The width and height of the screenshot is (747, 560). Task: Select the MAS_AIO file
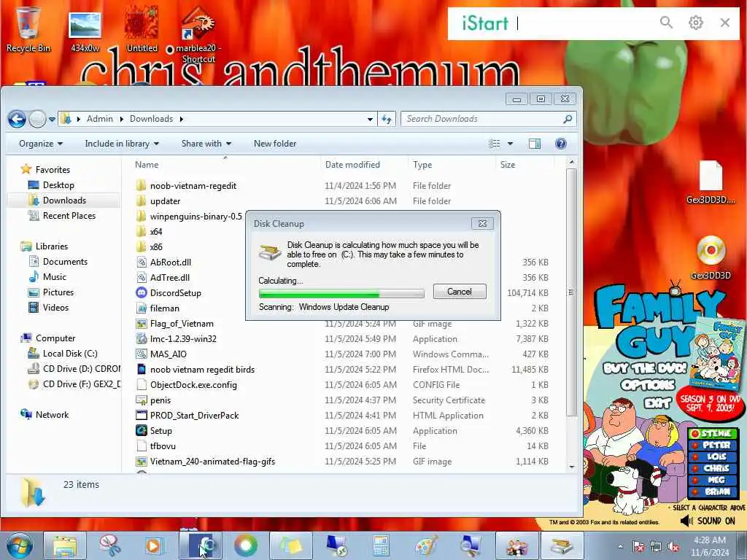click(169, 354)
